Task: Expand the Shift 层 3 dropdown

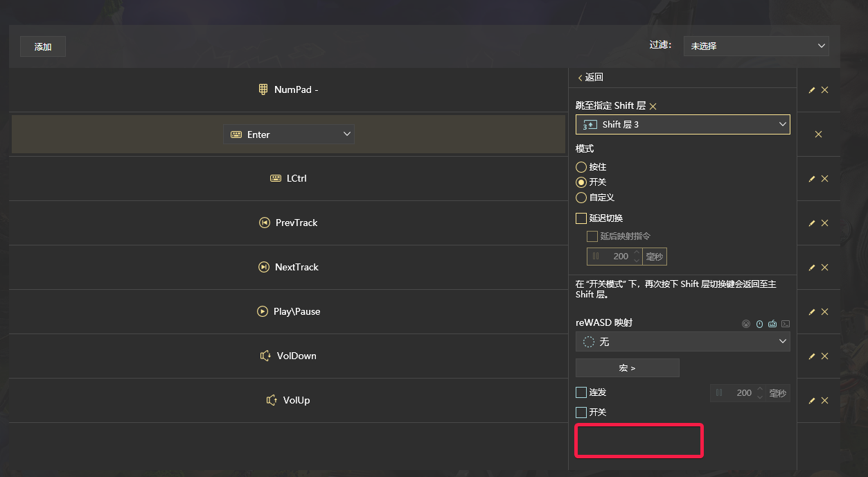Action: (683, 125)
